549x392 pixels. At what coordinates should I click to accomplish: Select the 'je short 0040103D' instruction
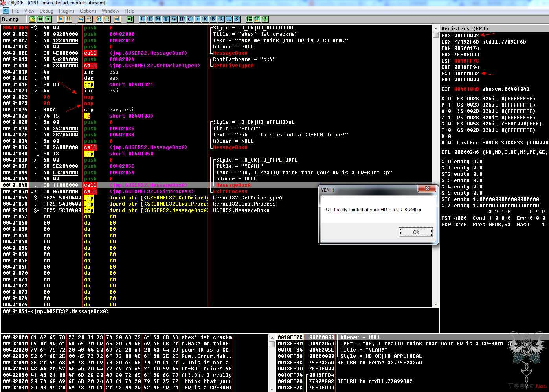pyautogui.click(x=217, y=116)
